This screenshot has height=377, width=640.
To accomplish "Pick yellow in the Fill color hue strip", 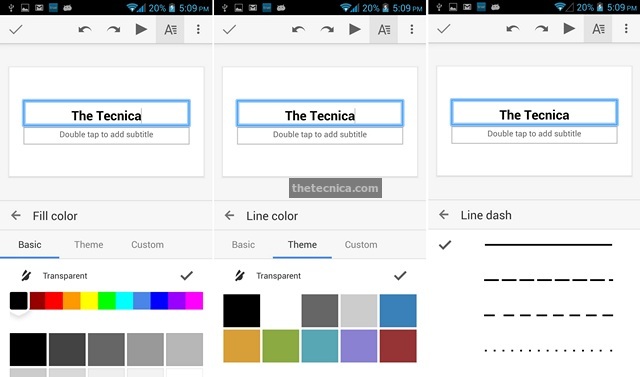I will tap(89, 301).
